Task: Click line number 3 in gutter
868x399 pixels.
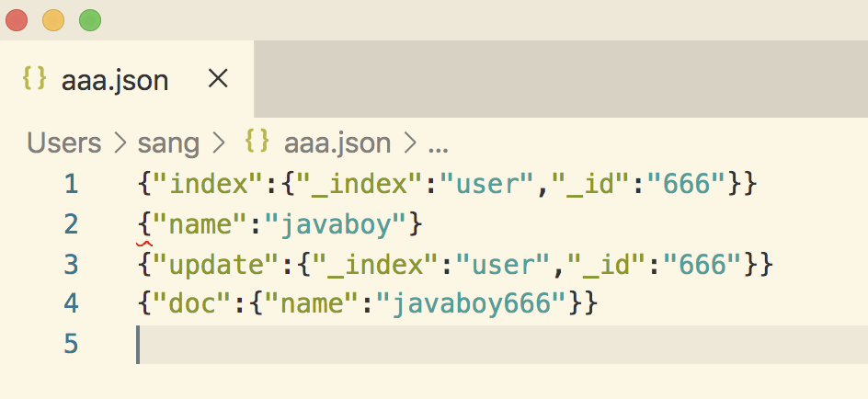Action: pyautogui.click(x=71, y=265)
